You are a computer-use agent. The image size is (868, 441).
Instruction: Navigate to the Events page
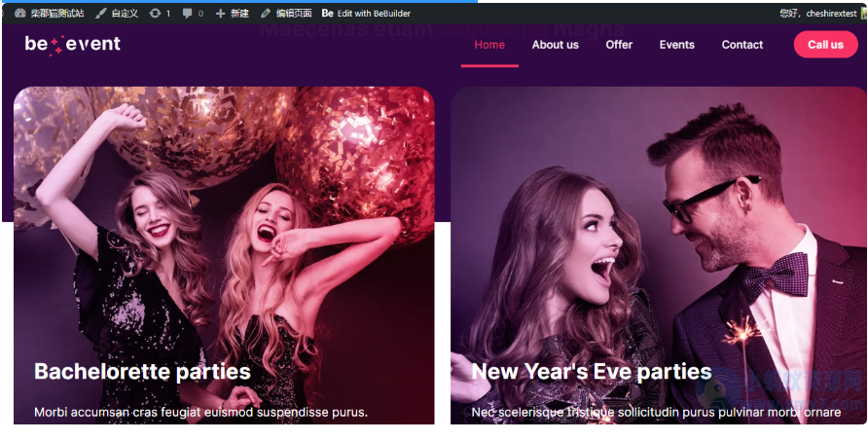click(x=676, y=45)
